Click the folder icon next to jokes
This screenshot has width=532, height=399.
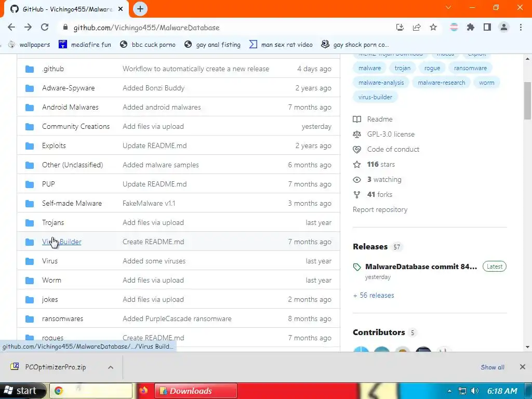pyautogui.click(x=30, y=300)
